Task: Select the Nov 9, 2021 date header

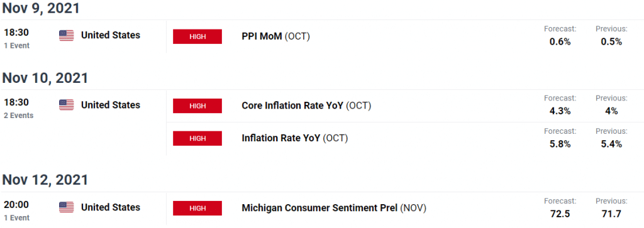Action: pos(41,8)
